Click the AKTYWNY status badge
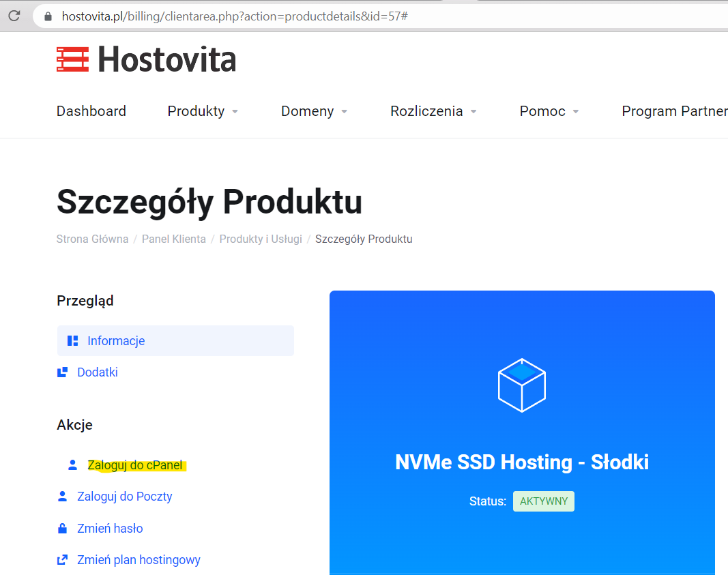 [x=544, y=501]
